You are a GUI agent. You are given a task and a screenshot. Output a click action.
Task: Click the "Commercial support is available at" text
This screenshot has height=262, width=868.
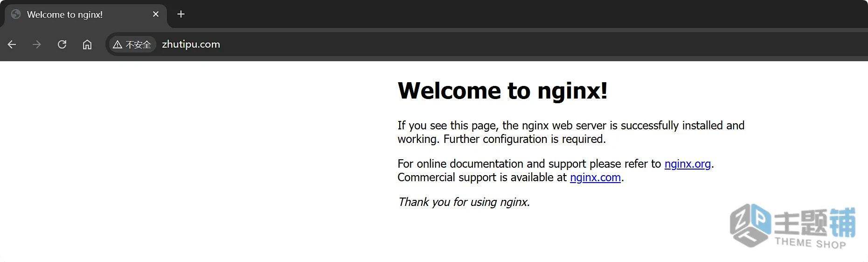pyautogui.click(x=482, y=177)
